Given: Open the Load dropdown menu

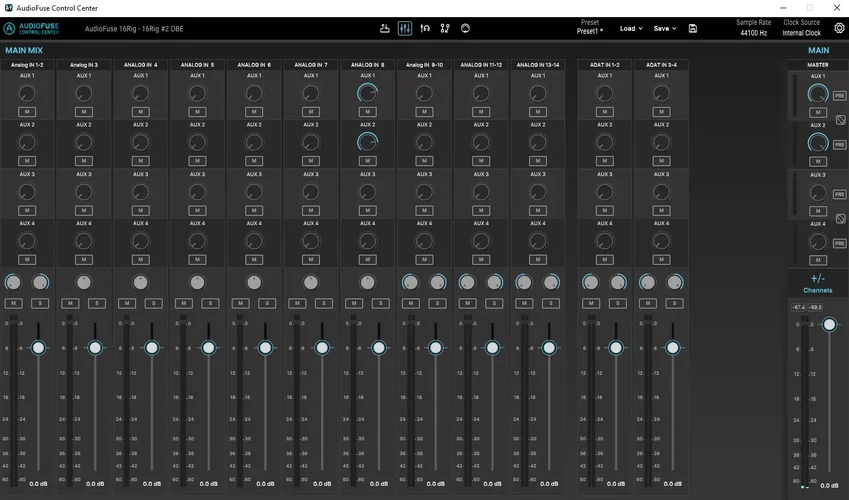Looking at the screenshot, I should click(631, 29).
